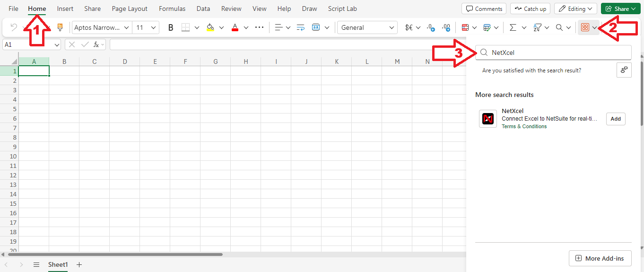Open the font name dropdown
Screen dimensions: 644x272
pos(126,27)
